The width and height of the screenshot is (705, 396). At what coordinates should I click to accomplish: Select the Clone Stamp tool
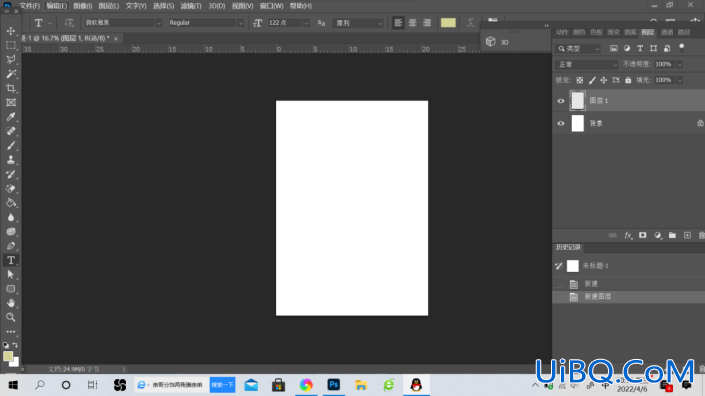click(11, 160)
